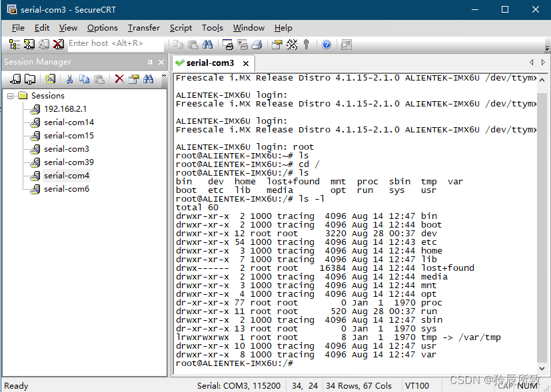Open Global Options tools icon
551x392 pixels.
[x=292, y=45]
